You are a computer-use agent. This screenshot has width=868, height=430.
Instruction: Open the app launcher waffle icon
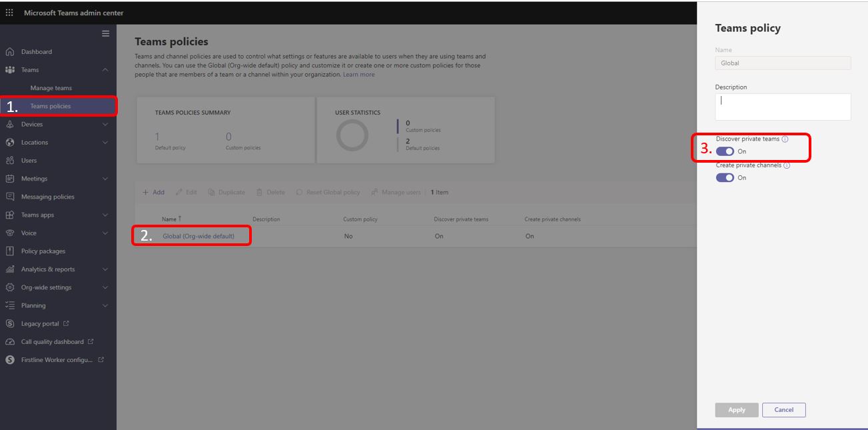pos(9,12)
